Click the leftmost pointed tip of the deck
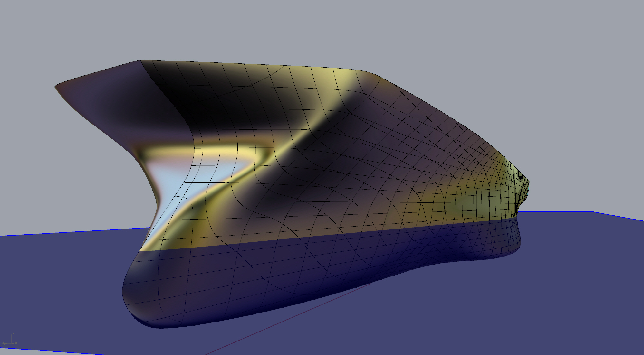 point(56,87)
